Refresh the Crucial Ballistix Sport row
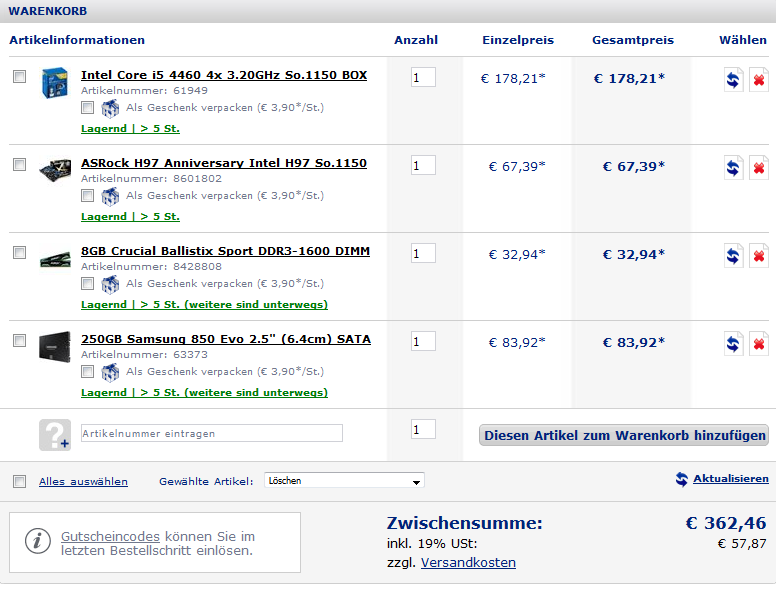The image size is (776, 589). 733,256
